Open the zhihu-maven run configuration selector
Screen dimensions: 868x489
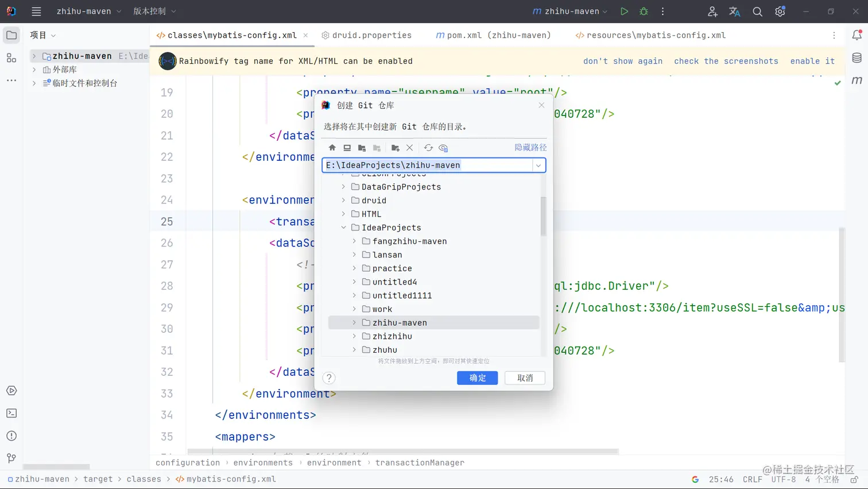(570, 11)
